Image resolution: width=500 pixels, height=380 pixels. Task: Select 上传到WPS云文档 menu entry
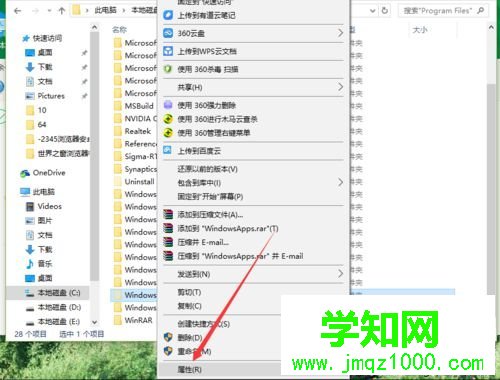coord(253,51)
